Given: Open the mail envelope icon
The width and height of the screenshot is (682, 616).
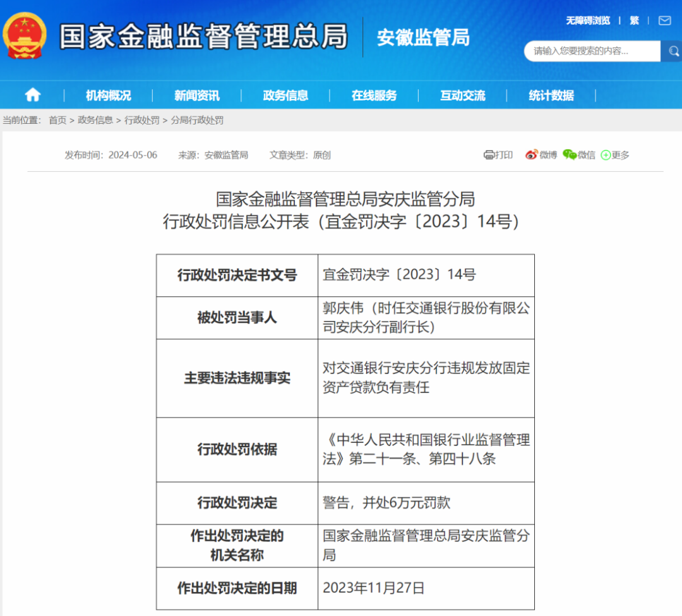Looking at the screenshot, I should (x=664, y=21).
